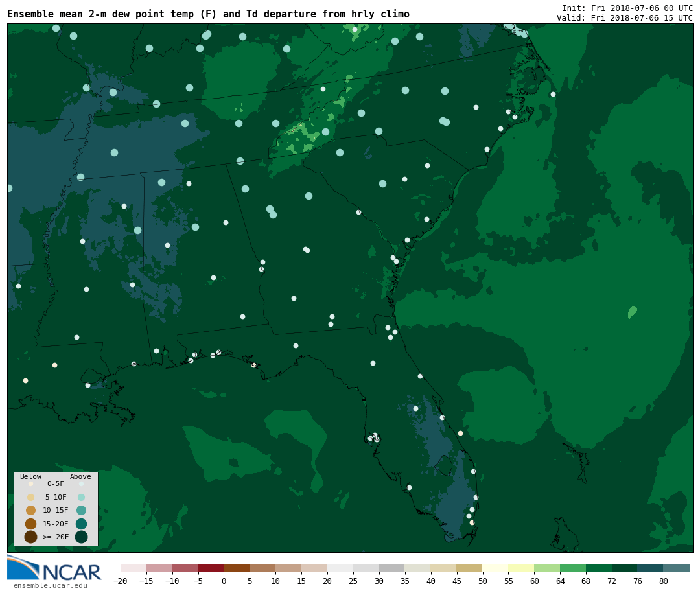Click the '>= 20F' legend label
The height and width of the screenshot is (593, 700).
pyautogui.click(x=56, y=537)
